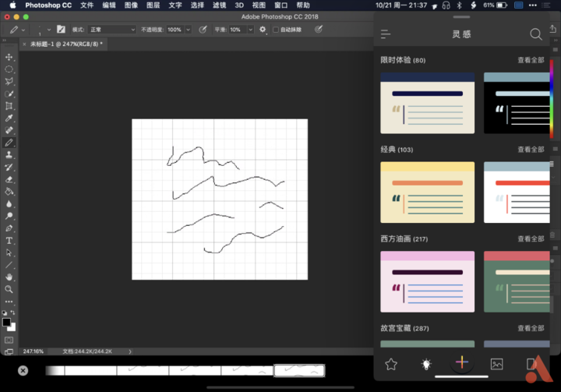Click the search icon in 灵感 panel
561x392 pixels.
click(535, 34)
